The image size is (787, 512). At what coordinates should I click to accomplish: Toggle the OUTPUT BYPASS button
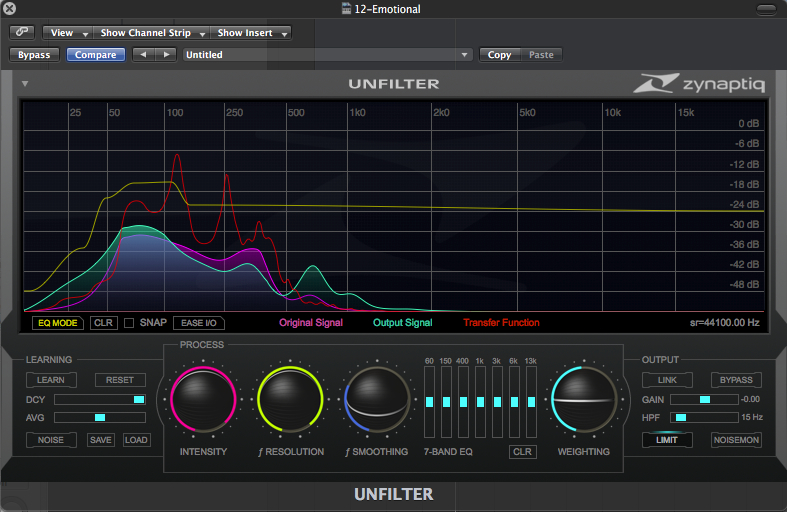(736, 380)
